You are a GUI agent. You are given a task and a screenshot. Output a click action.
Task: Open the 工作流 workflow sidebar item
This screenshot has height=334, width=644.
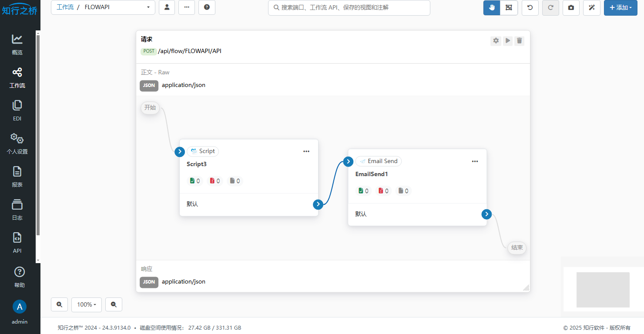17,78
